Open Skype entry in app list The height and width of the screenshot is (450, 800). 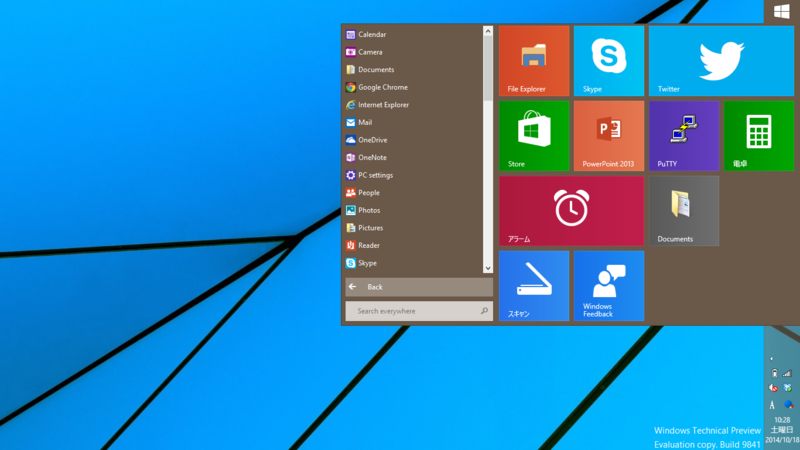[x=412, y=263]
